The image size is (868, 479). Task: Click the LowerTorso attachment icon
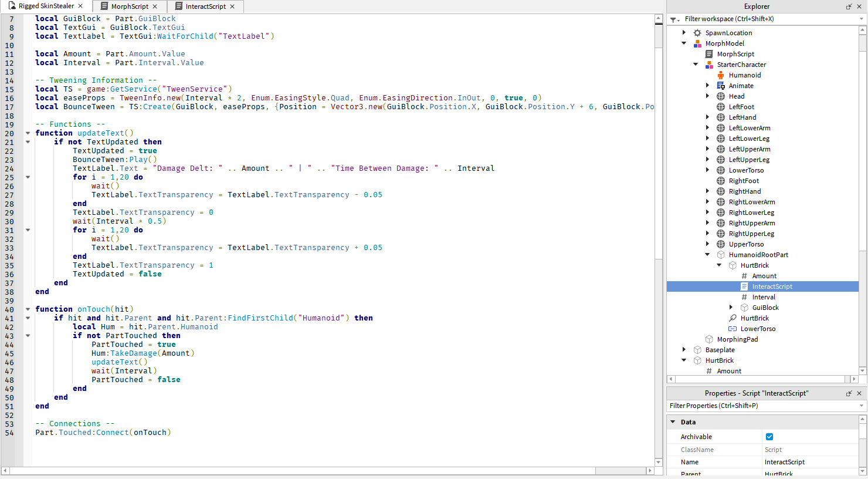pyautogui.click(x=733, y=329)
